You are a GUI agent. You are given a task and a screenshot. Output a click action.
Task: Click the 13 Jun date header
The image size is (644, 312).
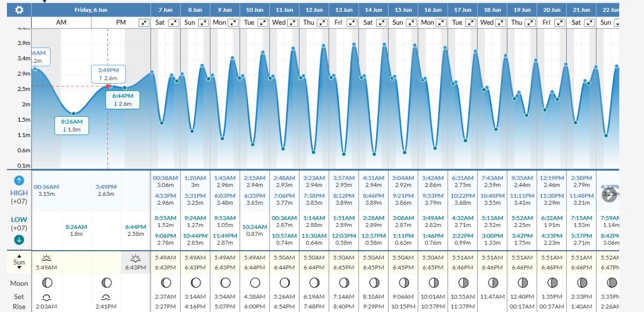click(x=343, y=10)
